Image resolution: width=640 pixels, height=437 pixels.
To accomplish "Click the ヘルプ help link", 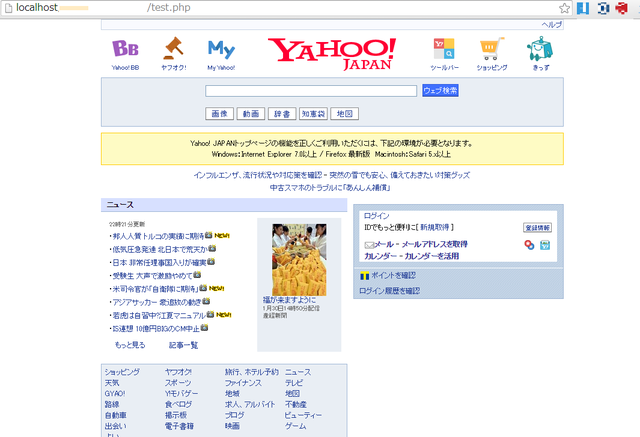I will [x=552, y=24].
